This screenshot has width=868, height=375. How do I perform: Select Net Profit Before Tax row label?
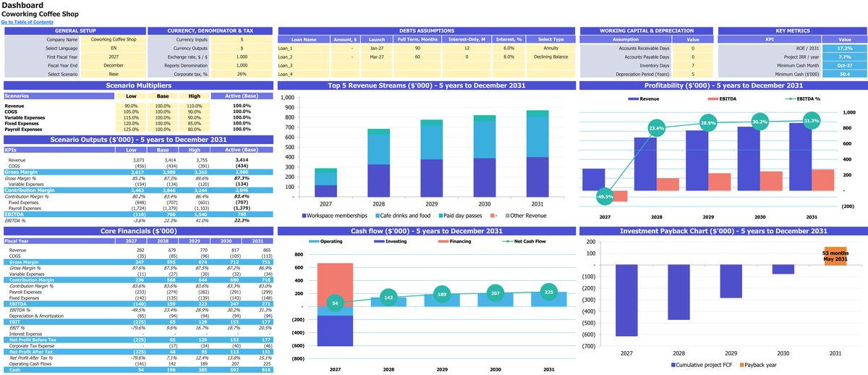click(33, 339)
